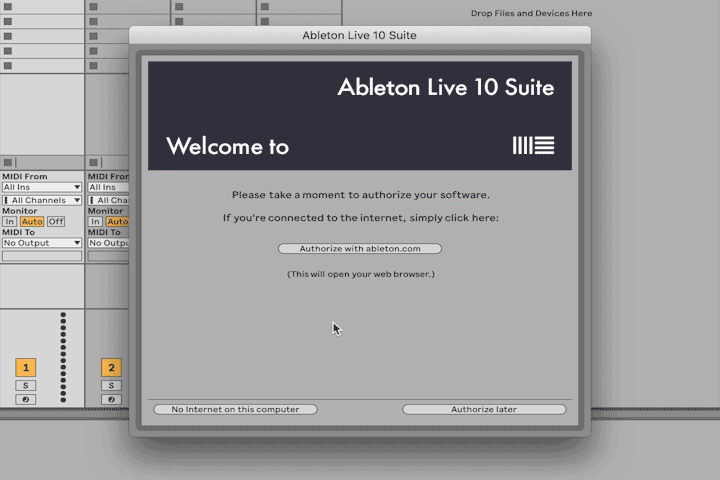Click track 2 clip stop button
The width and height of the screenshot is (720, 480).
point(93,162)
